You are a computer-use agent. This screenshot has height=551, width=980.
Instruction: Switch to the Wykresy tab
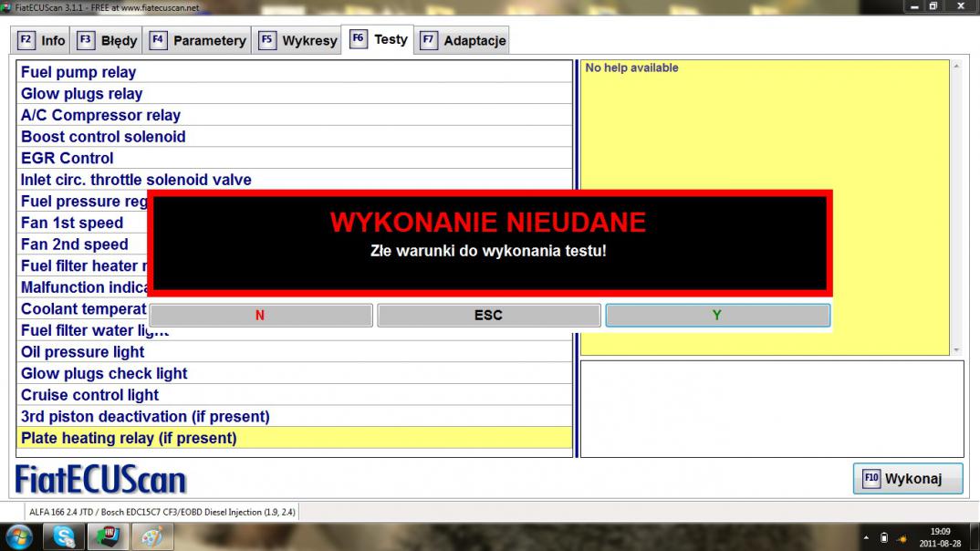point(297,41)
